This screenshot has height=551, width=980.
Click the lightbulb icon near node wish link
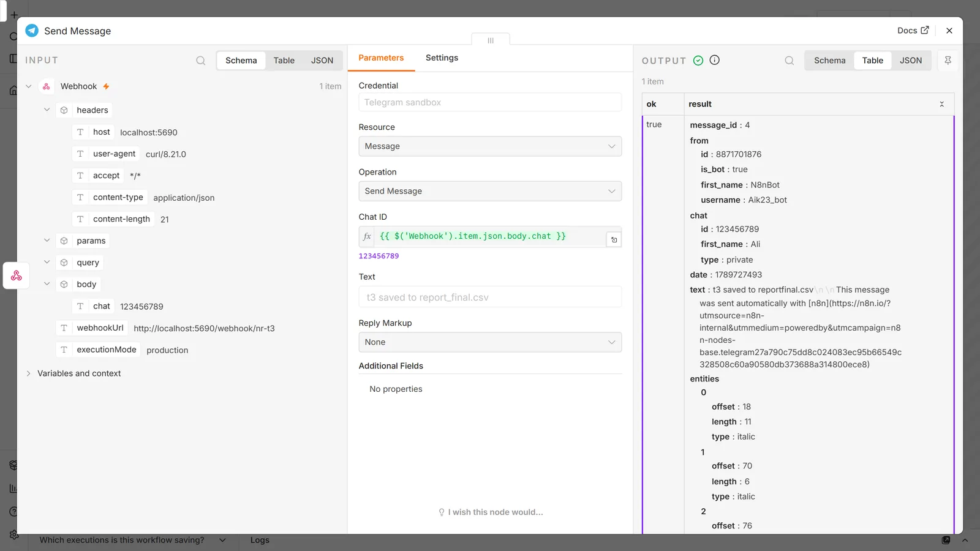coord(442,512)
